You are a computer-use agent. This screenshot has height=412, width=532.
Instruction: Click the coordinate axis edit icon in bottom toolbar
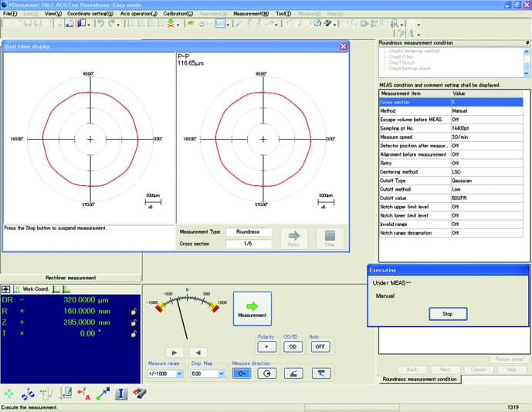(66, 393)
